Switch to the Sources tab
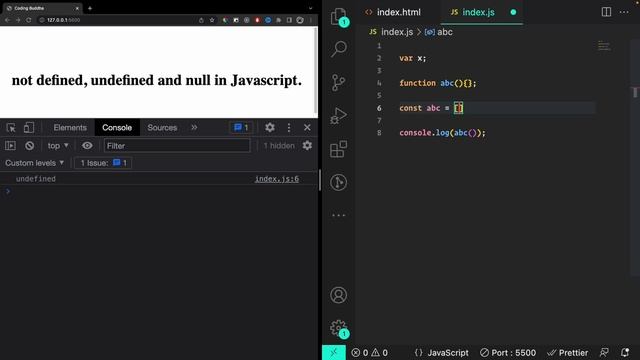Viewport: 640px width, 360px height. point(162,128)
